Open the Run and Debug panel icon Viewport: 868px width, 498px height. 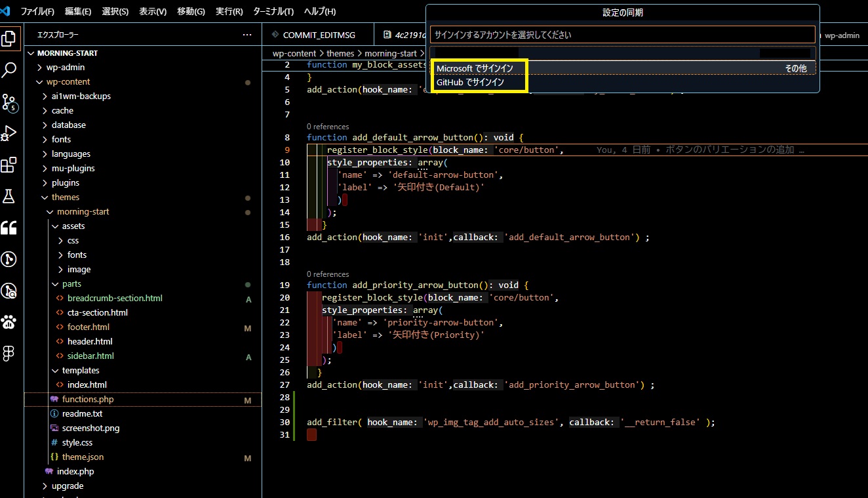10,133
